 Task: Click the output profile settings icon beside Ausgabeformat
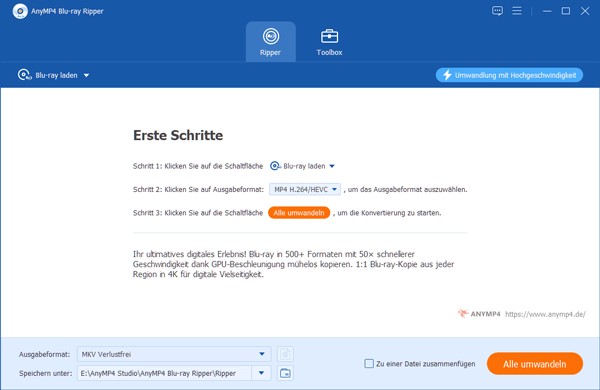coord(285,354)
